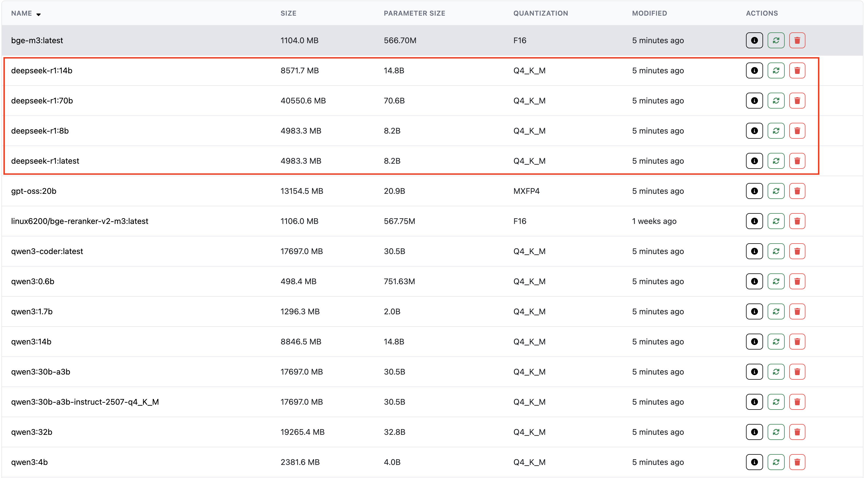This screenshot has width=868, height=478.
Task: Select the deepseek-r1:latest row name
Action: point(45,161)
